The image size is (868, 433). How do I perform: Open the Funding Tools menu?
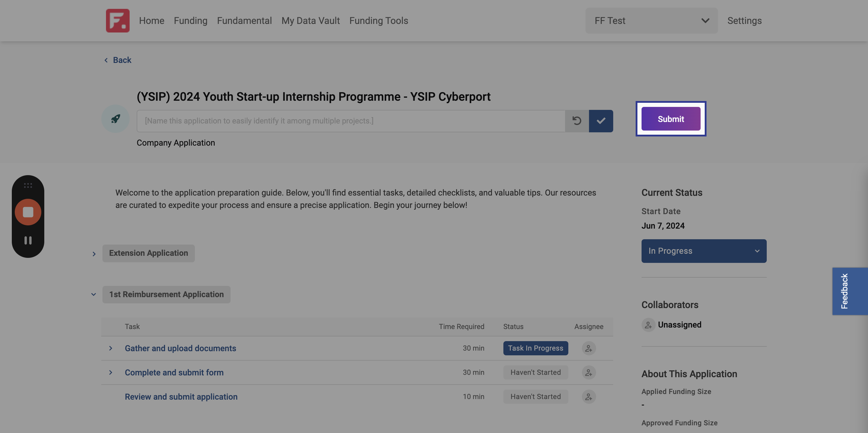pyautogui.click(x=379, y=21)
